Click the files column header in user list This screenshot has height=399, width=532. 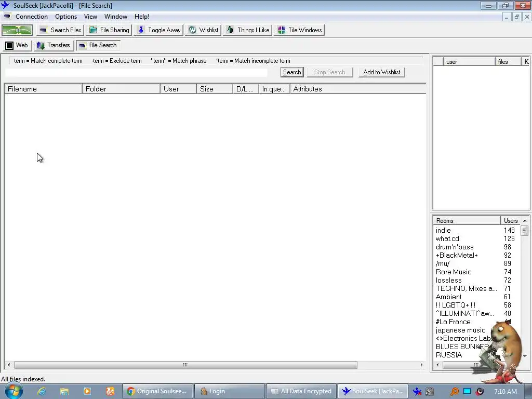point(508,61)
